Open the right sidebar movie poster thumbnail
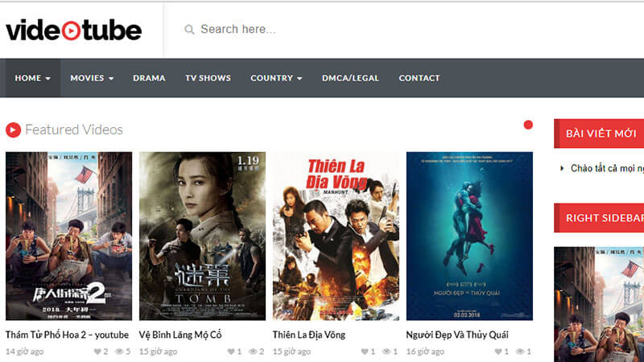The image size is (644, 362). point(599,304)
